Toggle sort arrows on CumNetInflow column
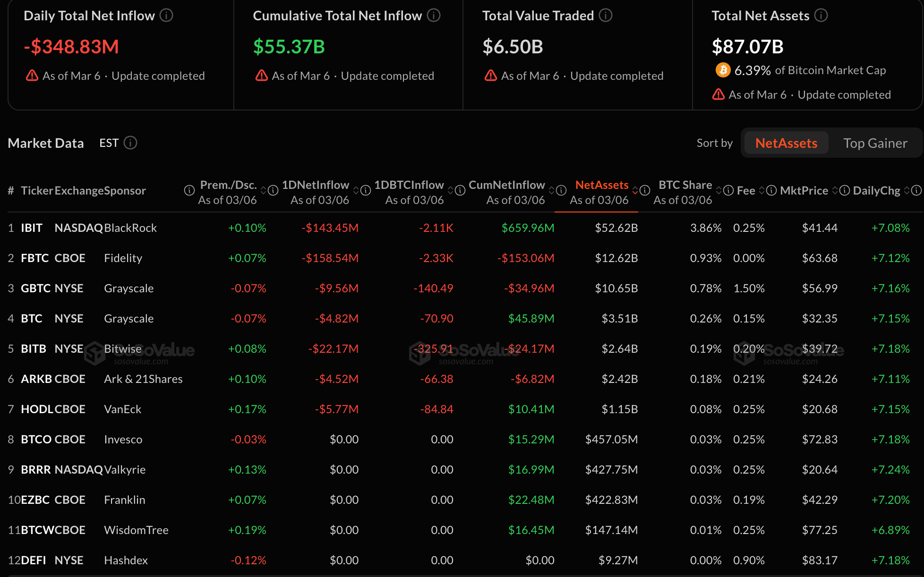 click(x=551, y=190)
